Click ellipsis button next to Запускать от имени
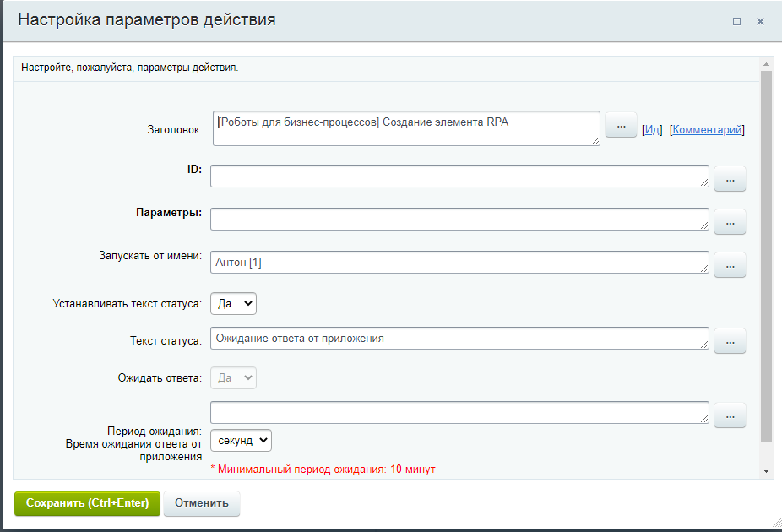Image resolution: width=782 pixels, height=532 pixels. 730,264
